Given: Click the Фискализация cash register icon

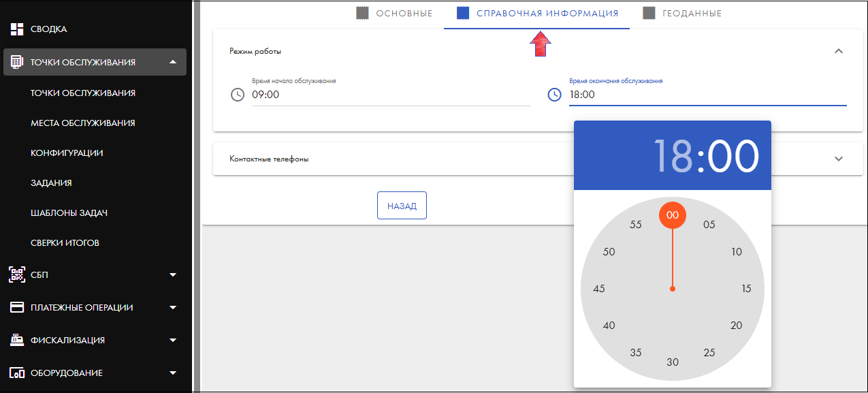Looking at the screenshot, I should [x=17, y=340].
